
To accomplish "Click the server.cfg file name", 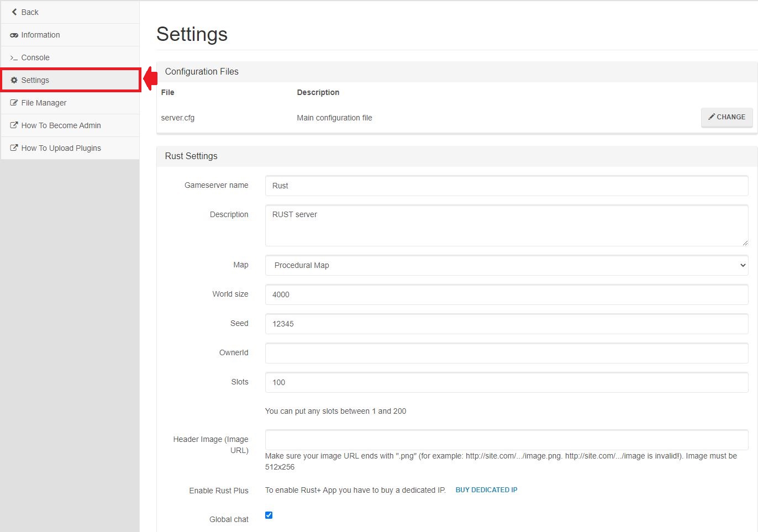I will click(x=177, y=118).
